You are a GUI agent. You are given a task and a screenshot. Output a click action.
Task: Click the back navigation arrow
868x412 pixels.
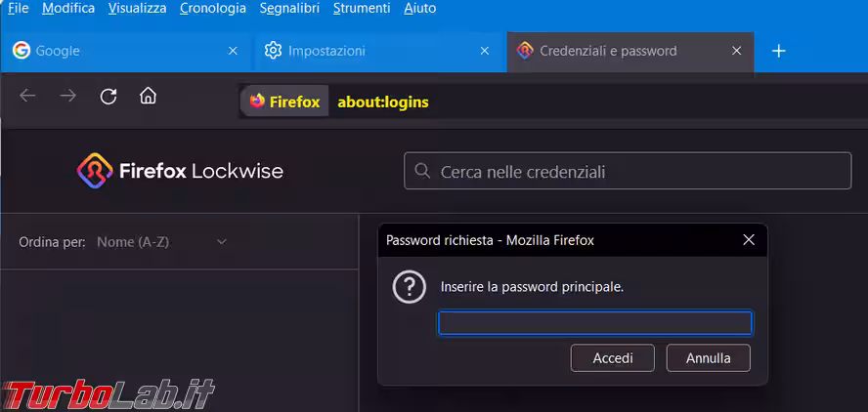tap(27, 96)
